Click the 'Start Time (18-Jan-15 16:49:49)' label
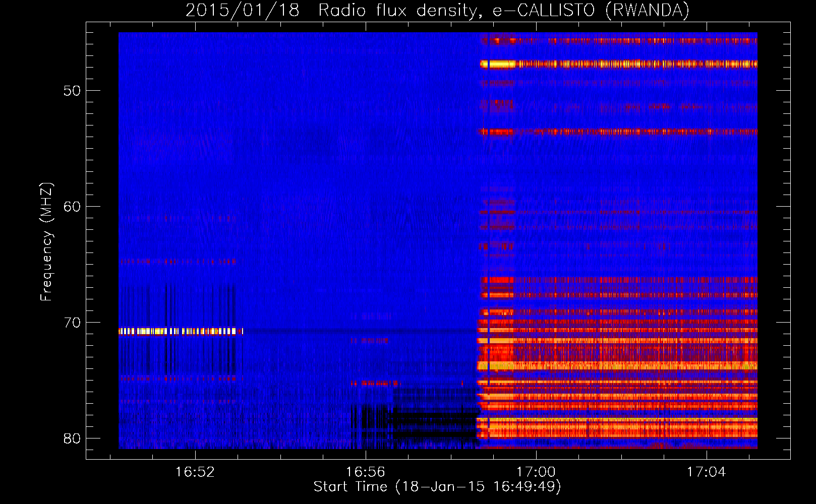Screen dimensions: 816x504 pos(437,487)
